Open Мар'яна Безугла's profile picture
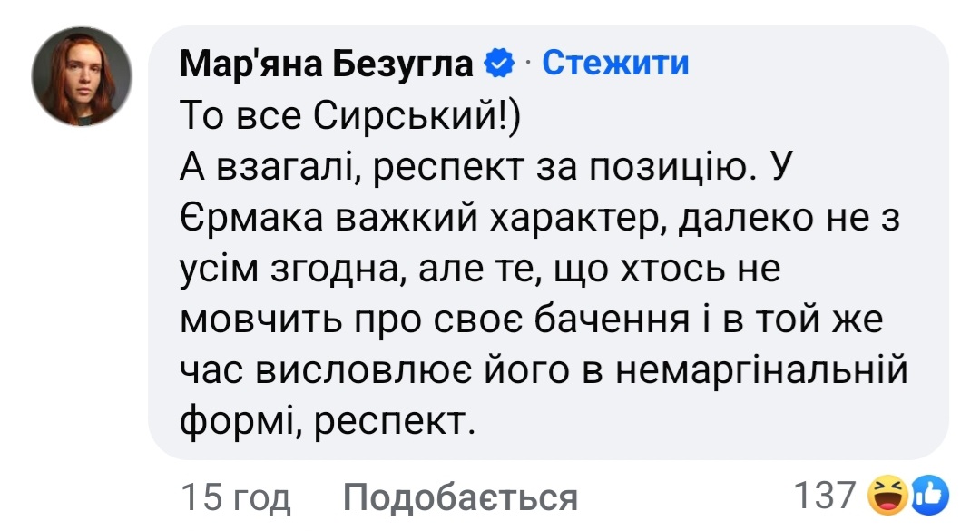The image size is (980, 531). [83, 76]
